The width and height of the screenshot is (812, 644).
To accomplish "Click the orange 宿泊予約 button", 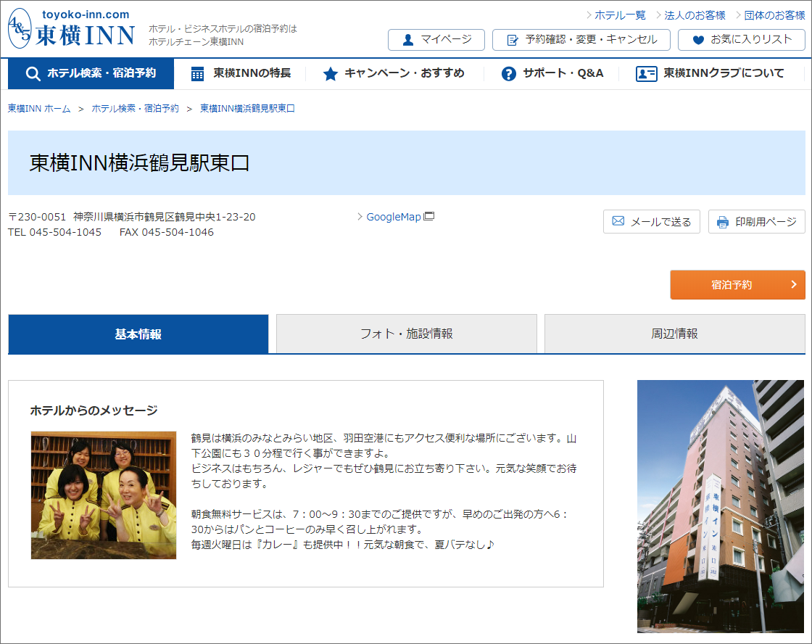I will 737,284.
